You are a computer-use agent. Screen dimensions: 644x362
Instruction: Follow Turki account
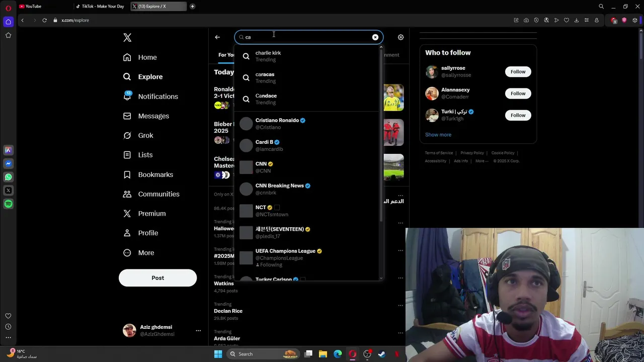(518, 115)
